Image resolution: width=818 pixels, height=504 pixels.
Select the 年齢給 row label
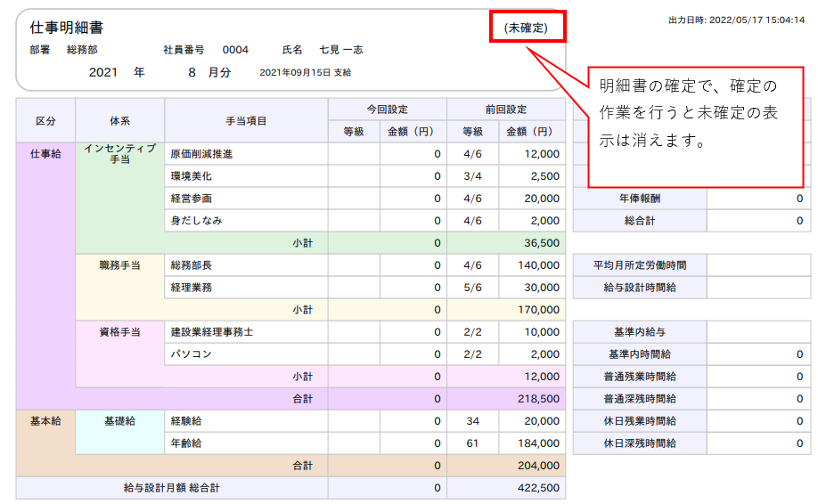pyautogui.click(x=185, y=443)
